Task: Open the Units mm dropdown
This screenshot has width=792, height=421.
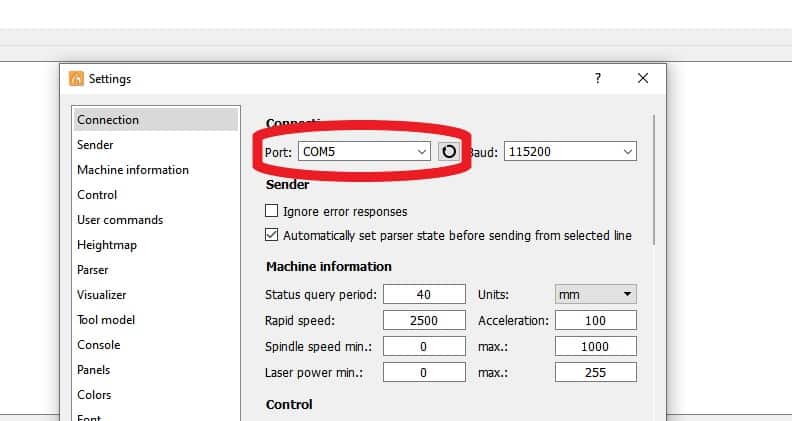Action: coord(596,294)
